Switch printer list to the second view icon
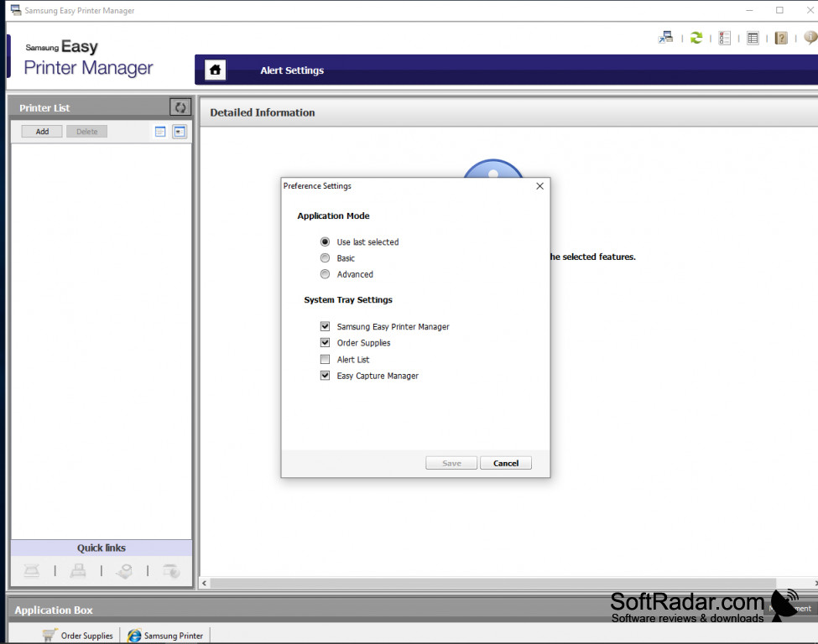Viewport: 818px width, 644px height. pyautogui.click(x=180, y=132)
